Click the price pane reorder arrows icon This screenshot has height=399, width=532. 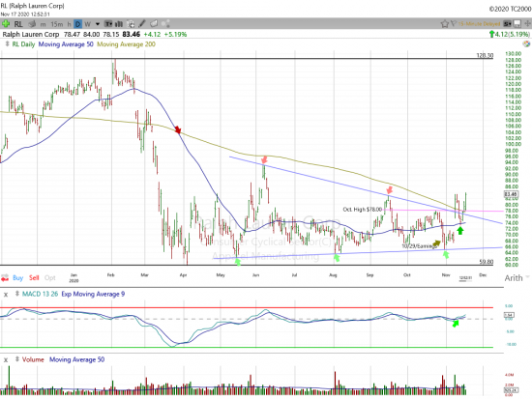(x=7, y=44)
